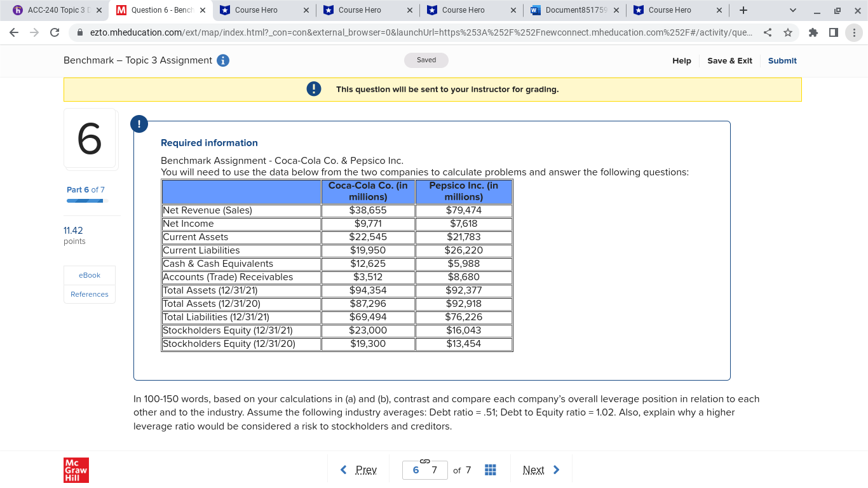The width and height of the screenshot is (868, 488).
Task: Click the browser Back arrow
Action: coord(15,32)
